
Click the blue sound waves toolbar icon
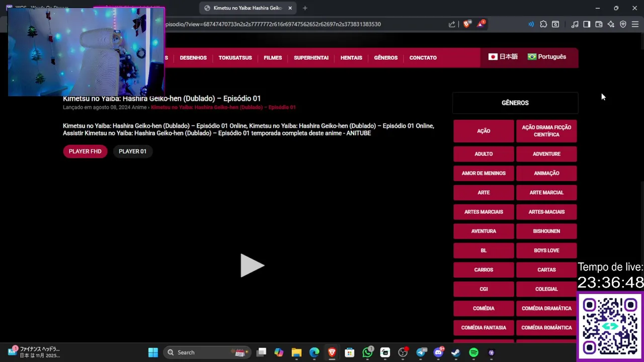(531, 24)
